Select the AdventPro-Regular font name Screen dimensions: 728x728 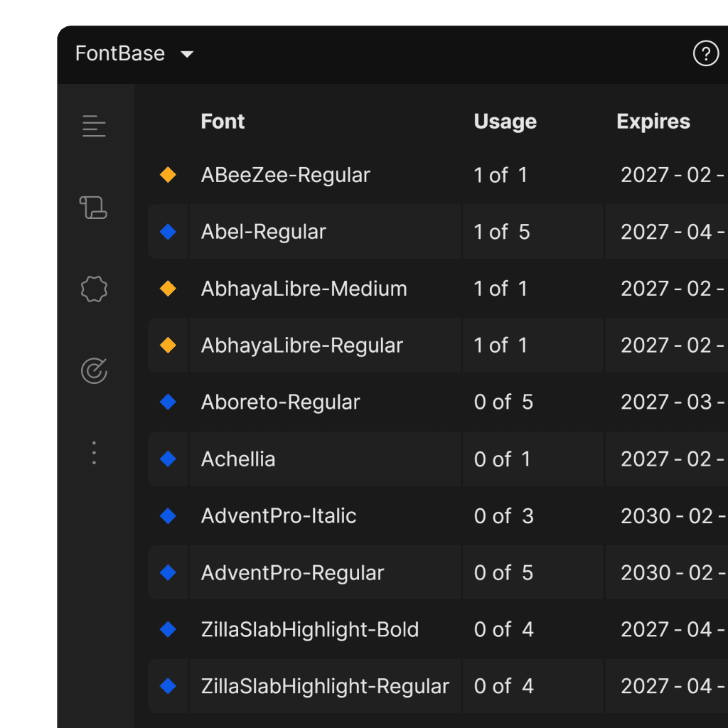click(292, 573)
